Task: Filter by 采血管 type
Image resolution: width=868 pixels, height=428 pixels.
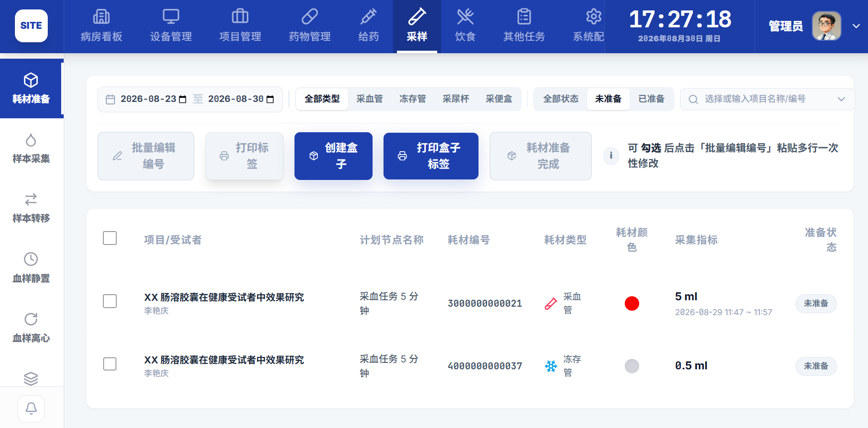Action: pos(370,99)
